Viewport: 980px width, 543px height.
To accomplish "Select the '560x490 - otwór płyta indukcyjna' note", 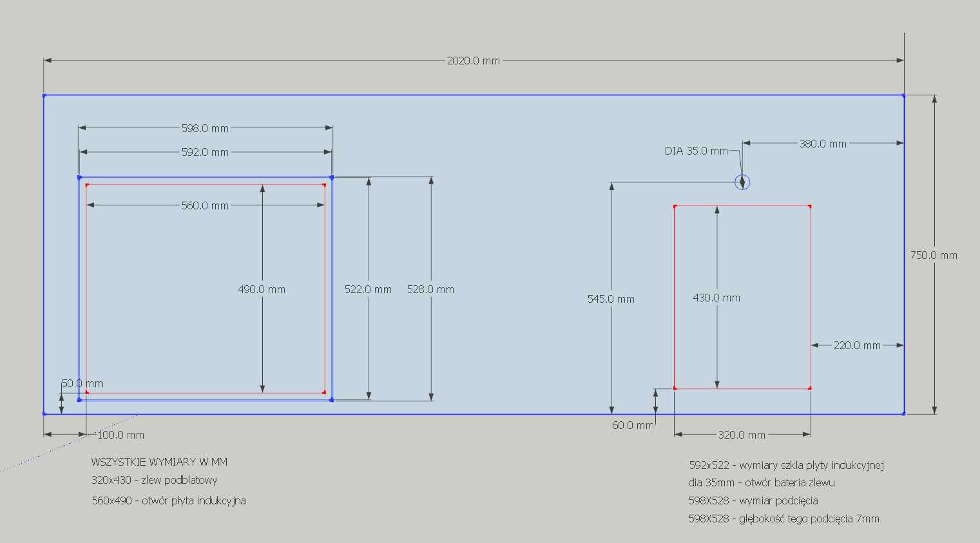I will pos(169,500).
